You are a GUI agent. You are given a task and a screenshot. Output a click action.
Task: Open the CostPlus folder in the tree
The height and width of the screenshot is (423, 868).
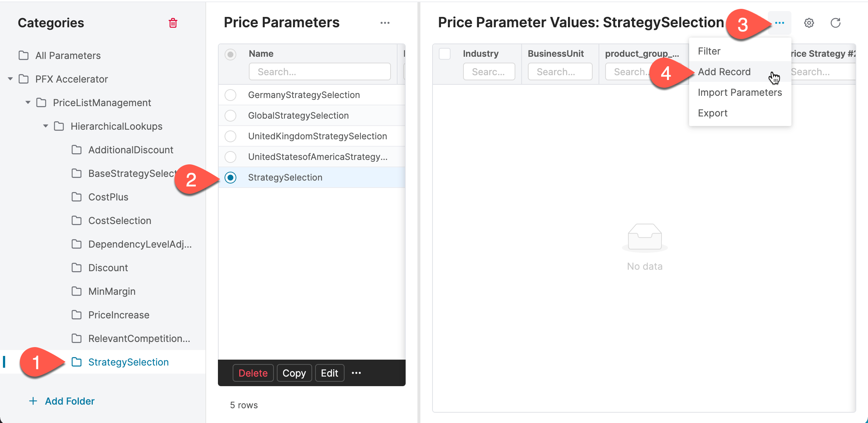point(108,197)
